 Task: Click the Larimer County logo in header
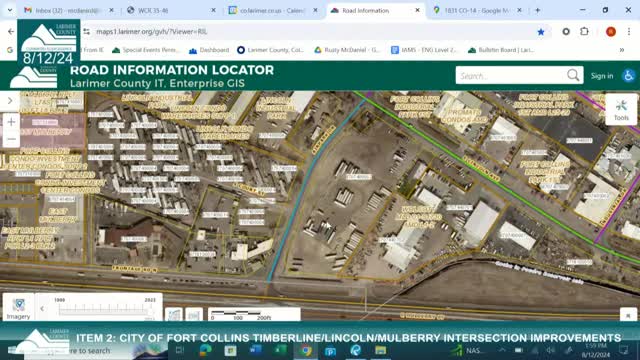(x=34, y=77)
